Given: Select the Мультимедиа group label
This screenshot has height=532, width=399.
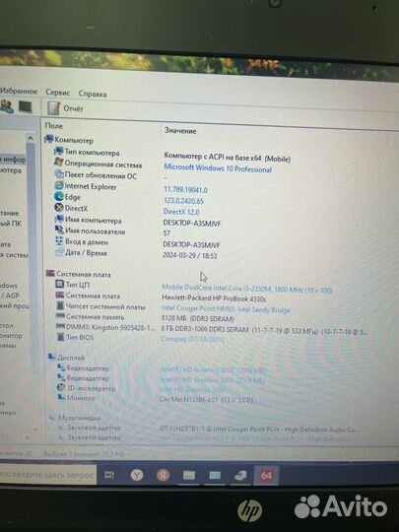Looking at the screenshot, I should (x=79, y=418).
